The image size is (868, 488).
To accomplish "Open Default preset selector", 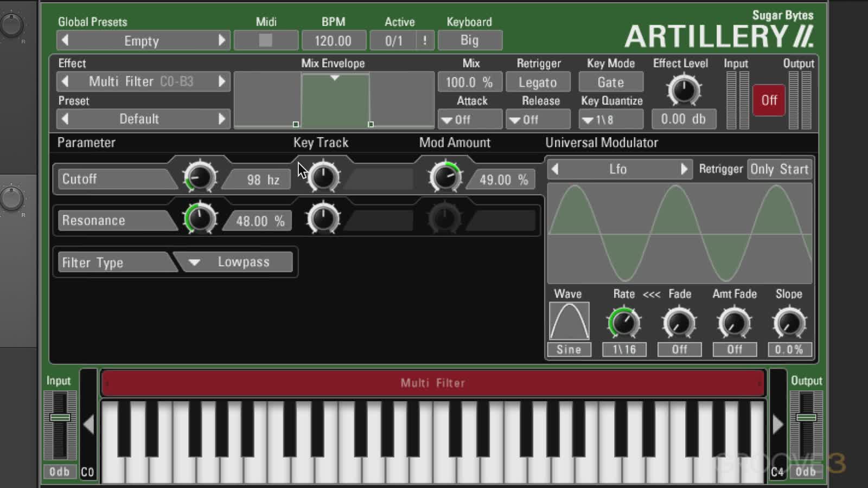I will (143, 119).
